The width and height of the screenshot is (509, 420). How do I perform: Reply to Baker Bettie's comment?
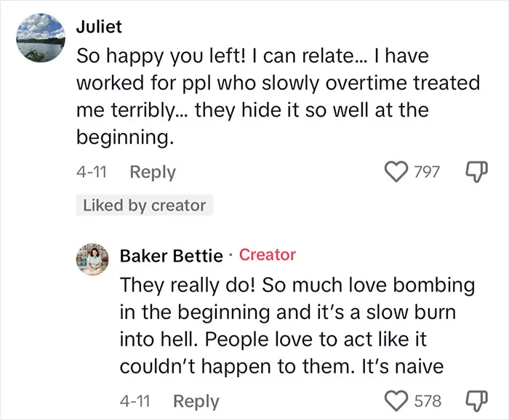(x=196, y=402)
